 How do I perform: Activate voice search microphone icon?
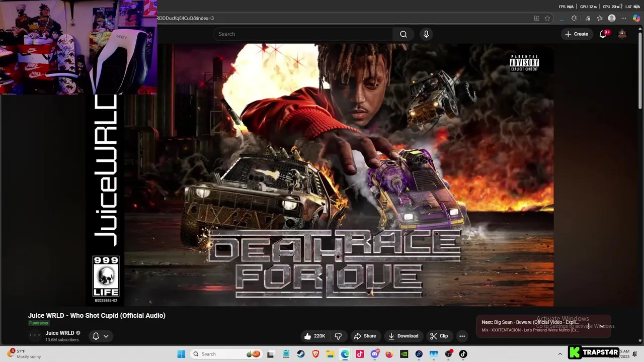pyautogui.click(x=426, y=34)
